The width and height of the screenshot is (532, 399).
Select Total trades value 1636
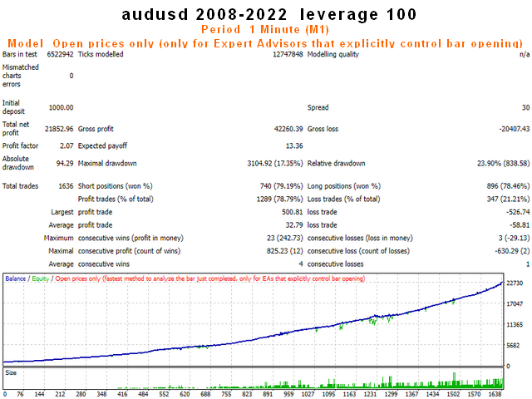point(66,186)
